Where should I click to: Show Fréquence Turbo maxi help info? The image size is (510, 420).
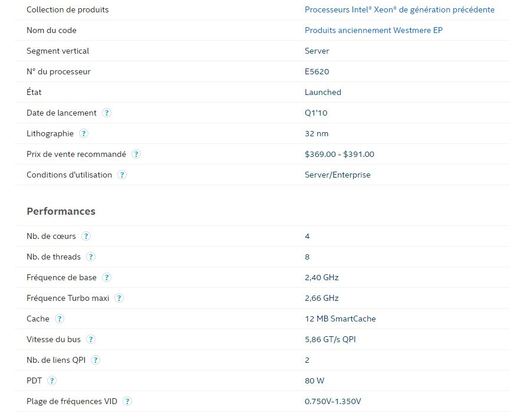click(119, 298)
